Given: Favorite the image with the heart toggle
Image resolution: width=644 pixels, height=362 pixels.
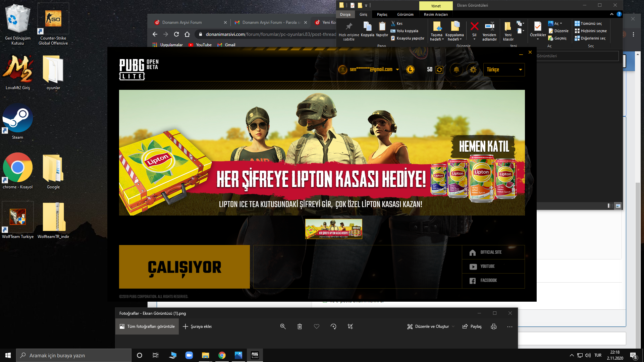Looking at the screenshot, I should [316, 326].
